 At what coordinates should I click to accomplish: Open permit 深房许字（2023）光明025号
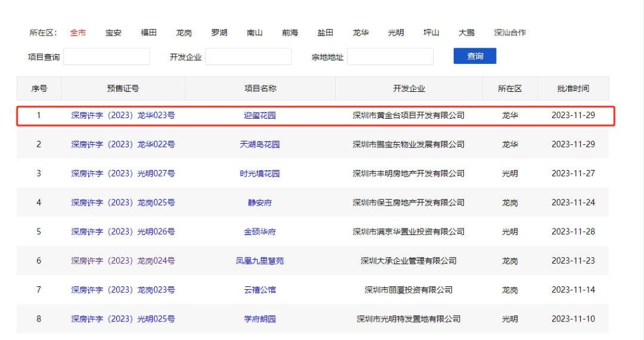pyautogui.click(x=123, y=319)
